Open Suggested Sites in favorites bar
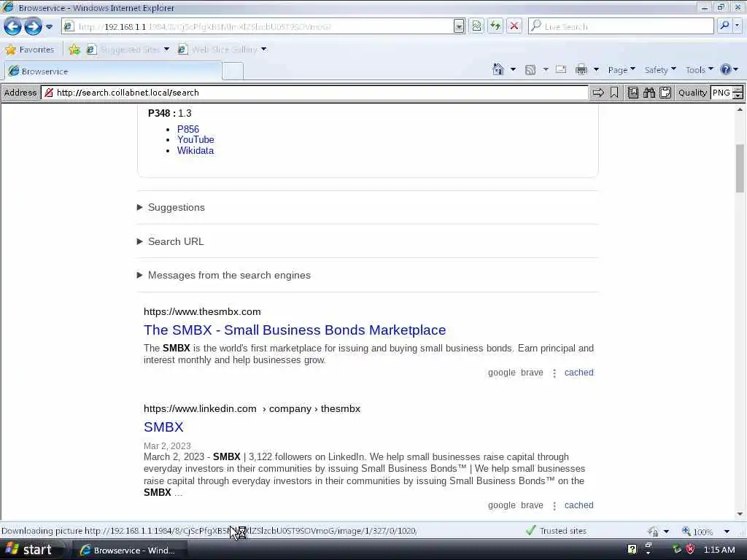This screenshot has height=560, width=747. 128,50
